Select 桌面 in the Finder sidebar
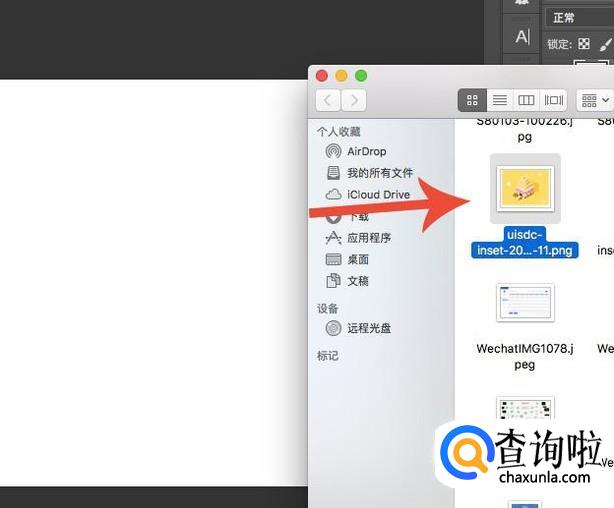 (357, 259)
